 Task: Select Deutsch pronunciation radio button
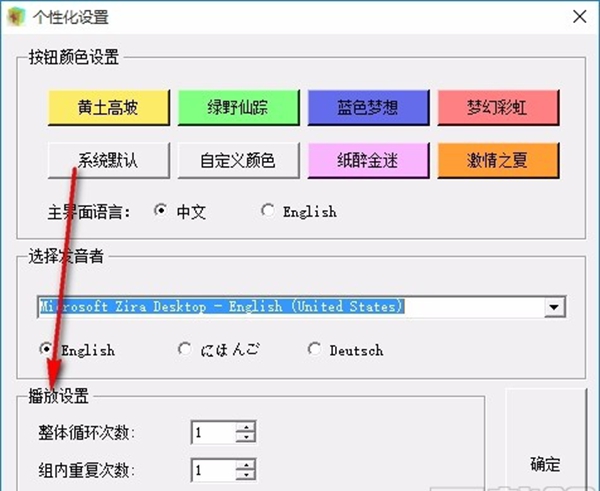pos(315,349)
